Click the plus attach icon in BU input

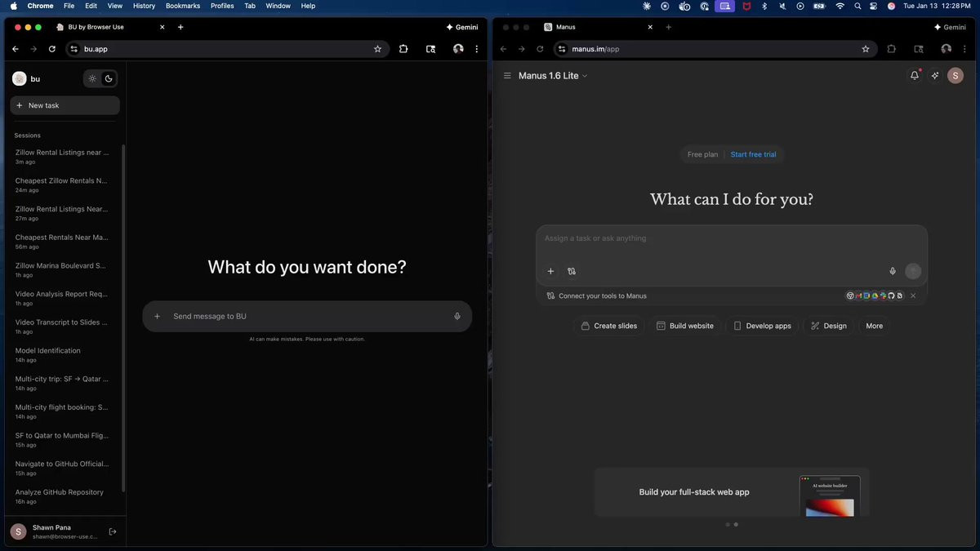[158, 316]
